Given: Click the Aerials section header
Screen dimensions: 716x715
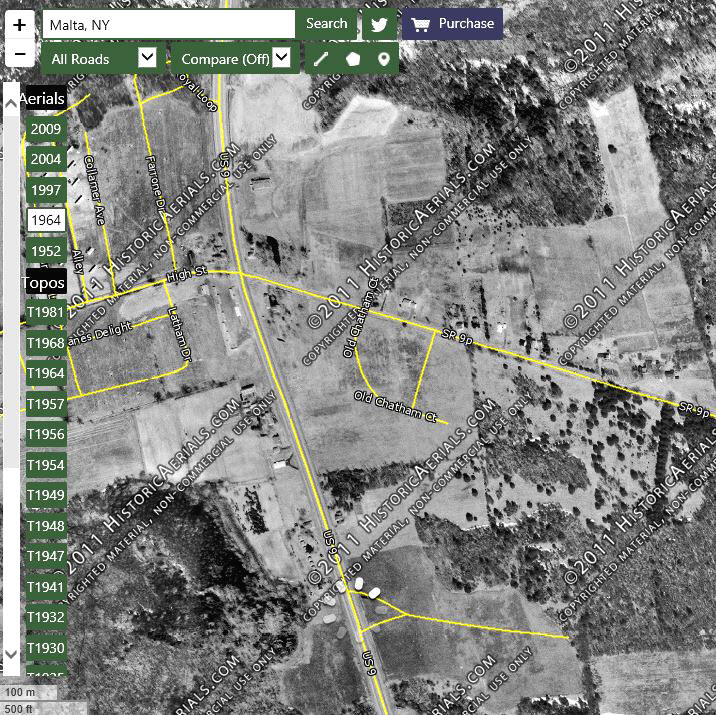Looking at the screenshot, I should [x=43, y=98].
